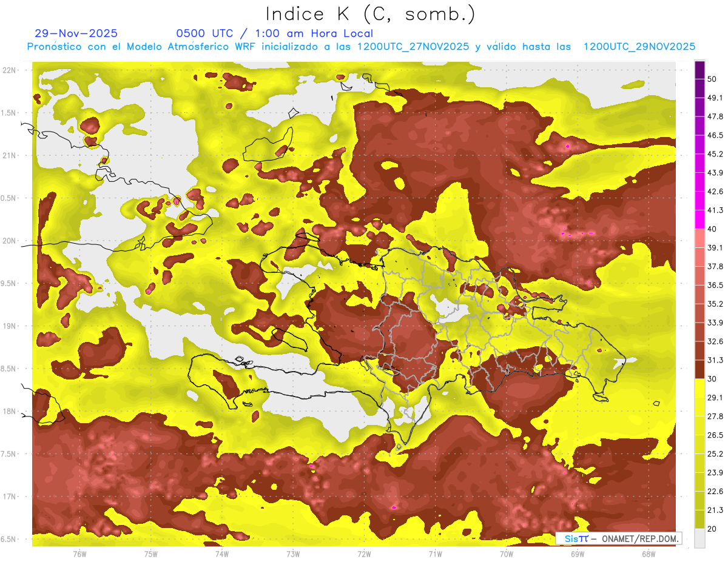
Task: Click the SisTT ONAMET/REP.DOM. credit box
Action: tap(618, 538)
